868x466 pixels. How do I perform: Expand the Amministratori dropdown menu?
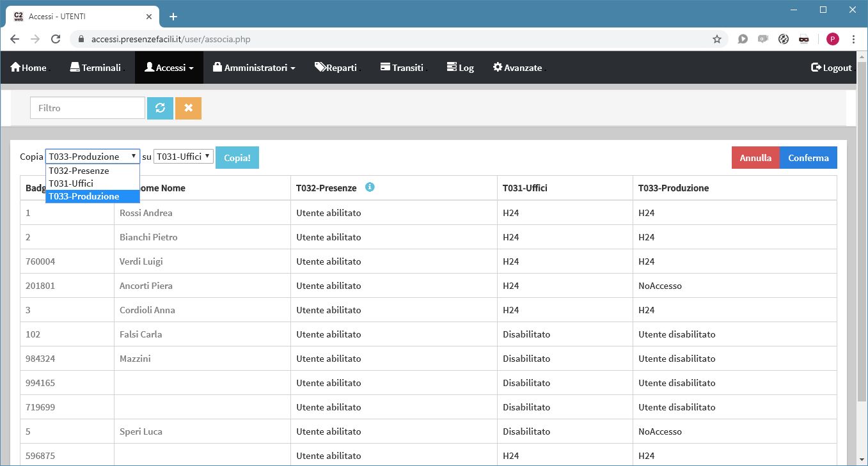click(254, 68)
